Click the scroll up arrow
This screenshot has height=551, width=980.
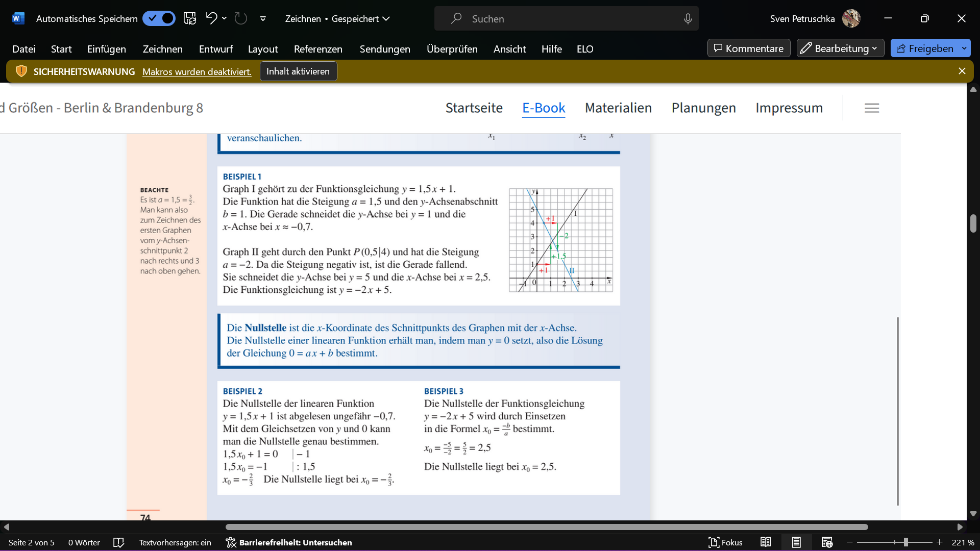tap(973, 89)
